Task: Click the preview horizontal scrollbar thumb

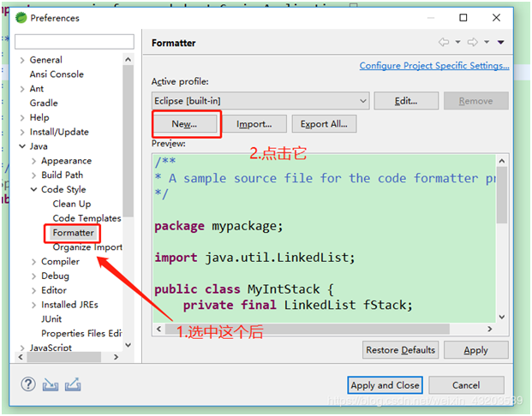Action: (308, 329)
